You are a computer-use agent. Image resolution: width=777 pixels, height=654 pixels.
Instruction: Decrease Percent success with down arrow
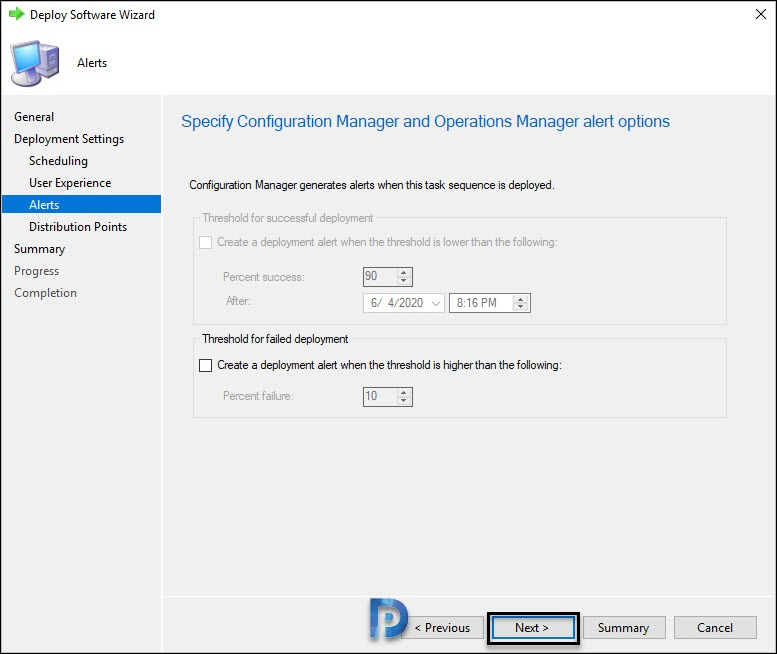404,281
